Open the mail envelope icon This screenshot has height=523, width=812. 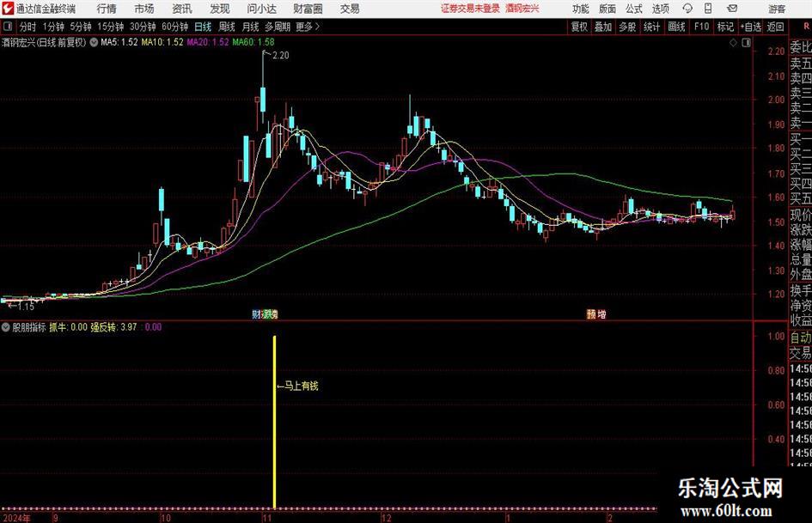(x=732, y=9)
